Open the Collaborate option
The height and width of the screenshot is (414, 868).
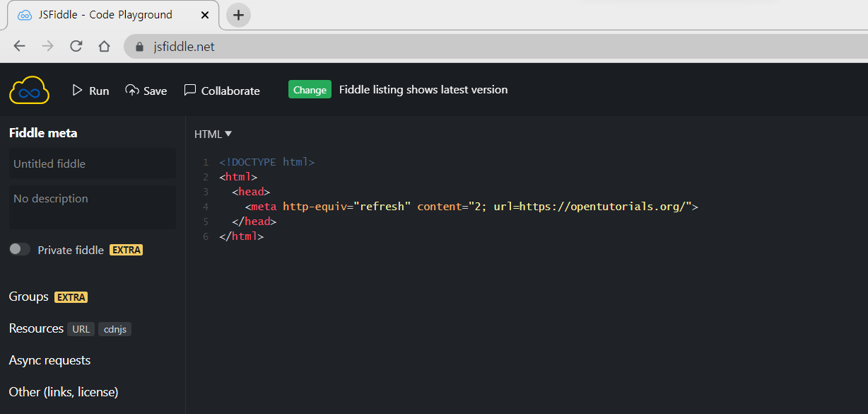pyautogui.click(x=222, y=91)
